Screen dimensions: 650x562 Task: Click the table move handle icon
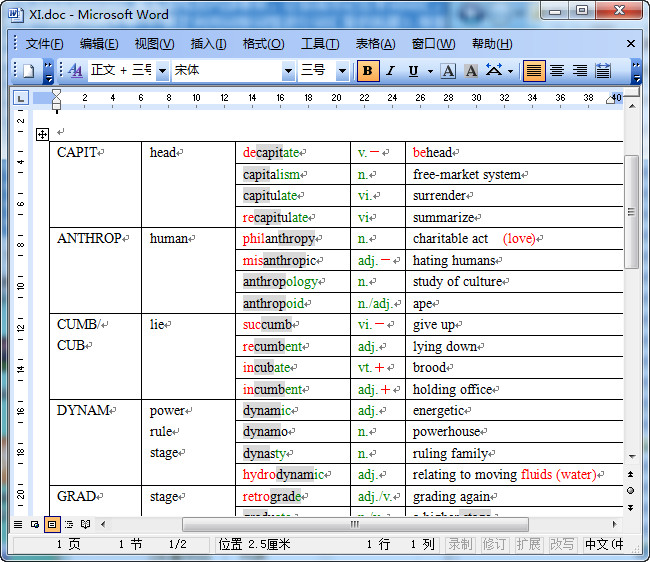coord(42,134)
